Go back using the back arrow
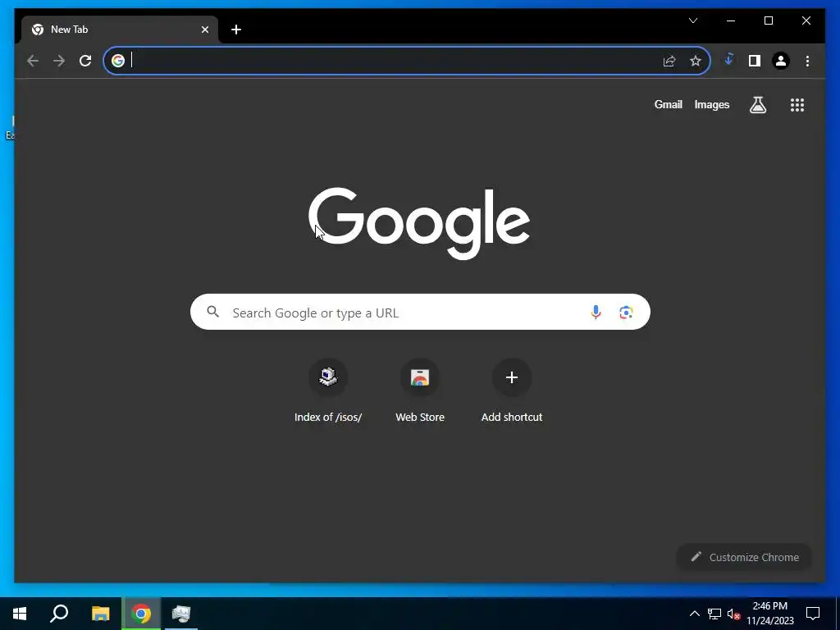 click(x=33, y=61)
